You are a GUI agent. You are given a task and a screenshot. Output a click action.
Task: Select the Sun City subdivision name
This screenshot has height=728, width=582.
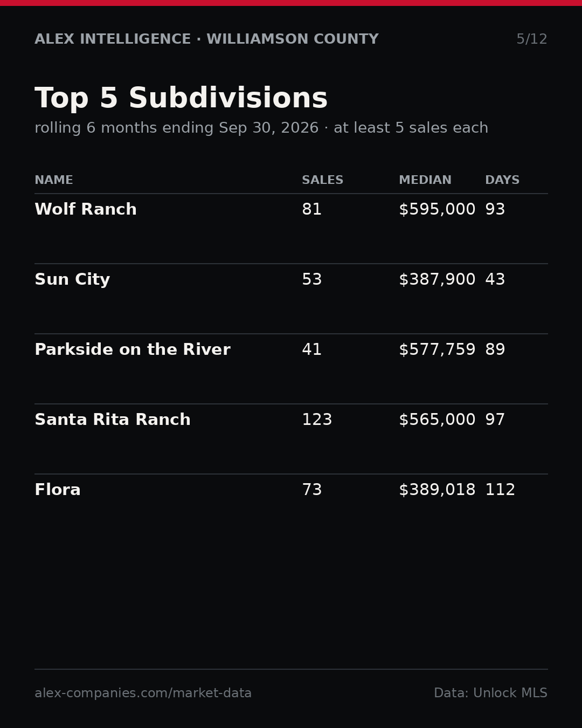tap(72, 280)
